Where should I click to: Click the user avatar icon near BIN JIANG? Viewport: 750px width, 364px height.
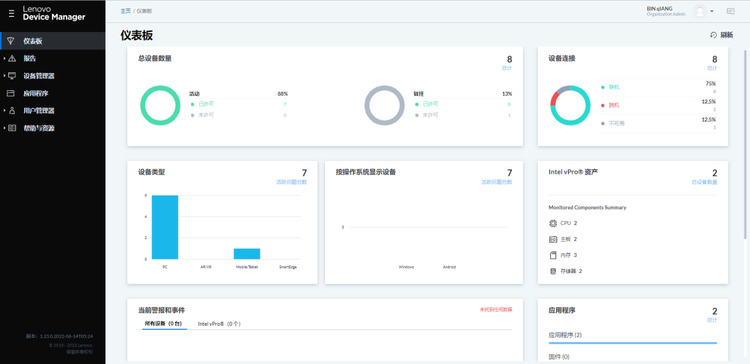pos(700,11)
